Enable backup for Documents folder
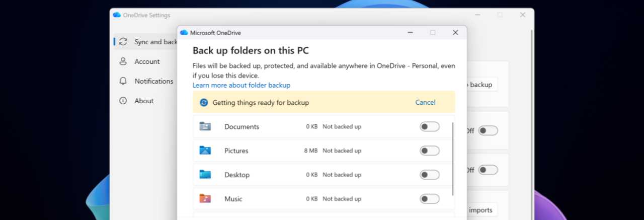Image resolution: width=644 pixels, height=220 pixels. (x=429, y=126)
